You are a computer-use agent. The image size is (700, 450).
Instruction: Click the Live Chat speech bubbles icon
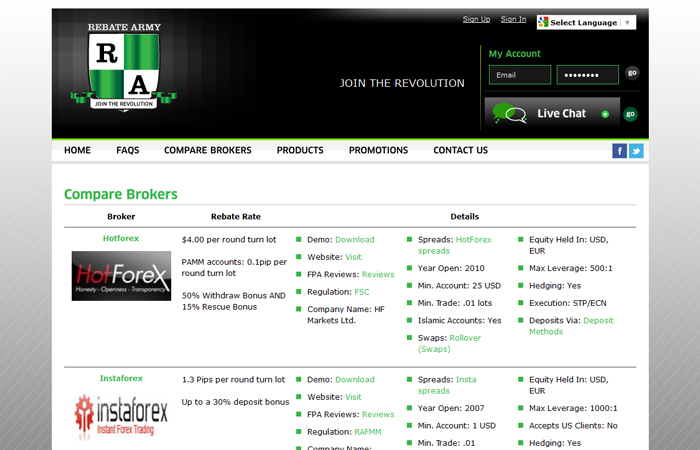click(509, 113)
